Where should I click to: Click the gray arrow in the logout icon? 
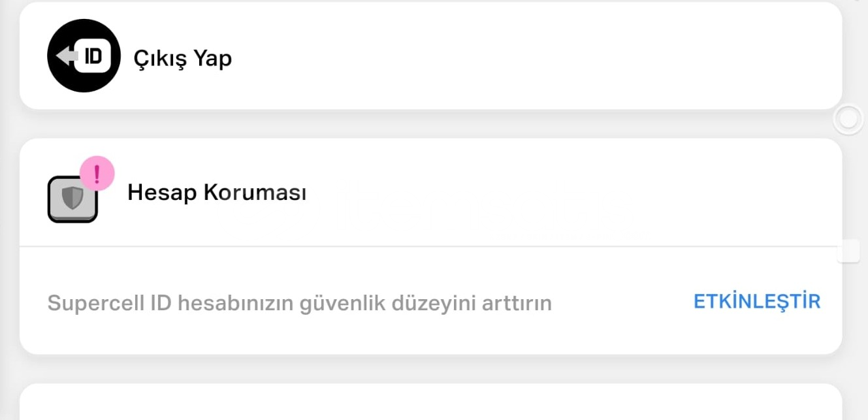[66, 56]
